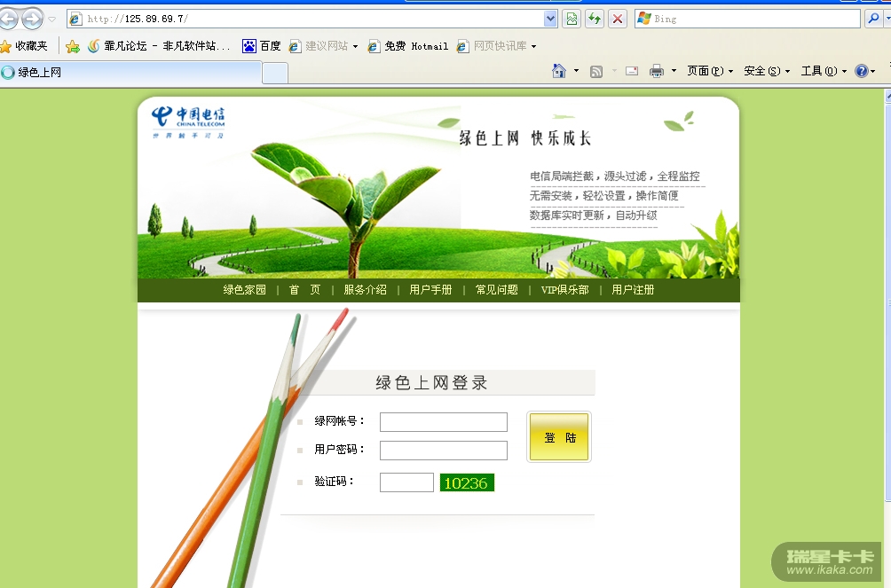This screenshot has height=588, width=891.
Task: Click the compatibility view icon
Action: (x=572, y=19)
